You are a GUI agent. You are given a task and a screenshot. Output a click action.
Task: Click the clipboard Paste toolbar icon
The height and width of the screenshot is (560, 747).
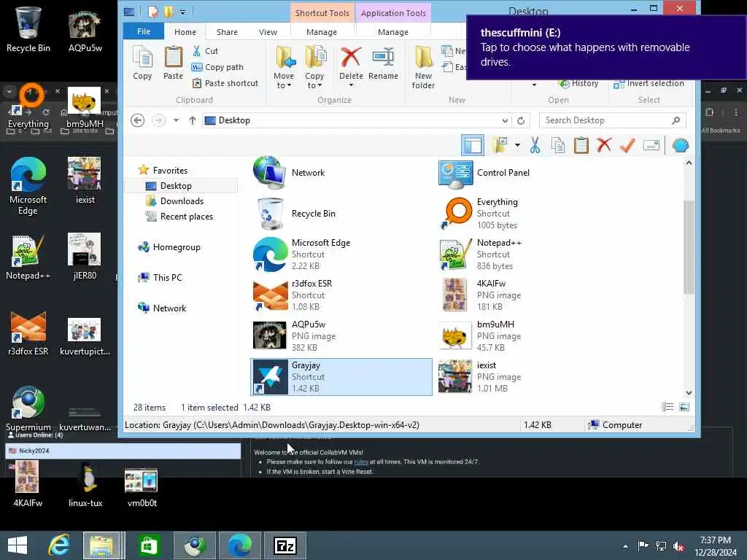pyautogui.click(x=581, y=145)
